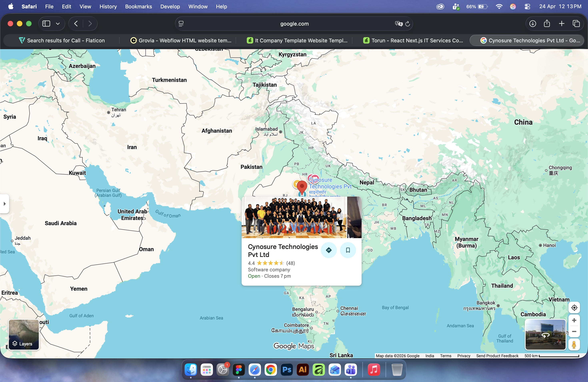Click Cynosure Technologies Pvt Ltd title
The width and height of the screenshot is (588, 382).
pos(283,251)
